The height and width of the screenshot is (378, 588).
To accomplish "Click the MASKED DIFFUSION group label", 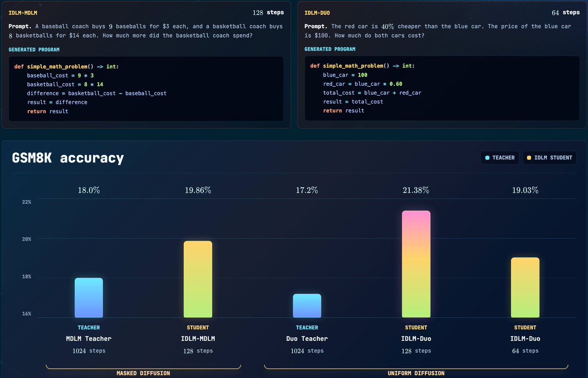I will point(143,374).
